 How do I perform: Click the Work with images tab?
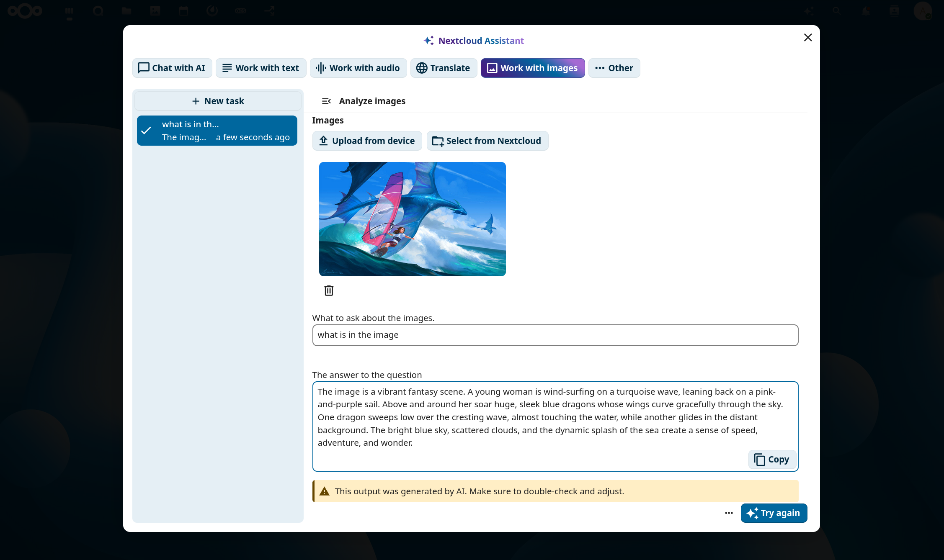point(532,68)
